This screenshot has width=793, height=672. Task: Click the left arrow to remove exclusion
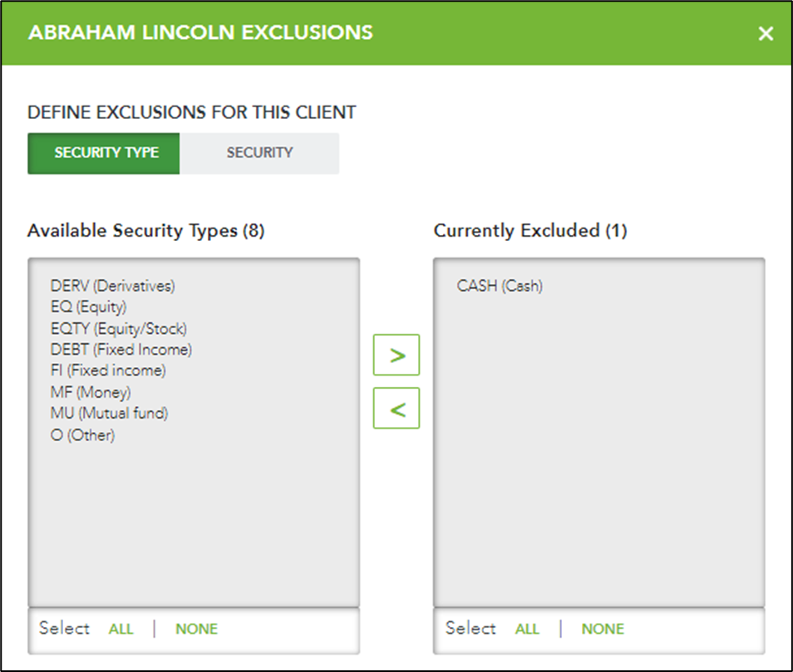[x=396, y=408]
